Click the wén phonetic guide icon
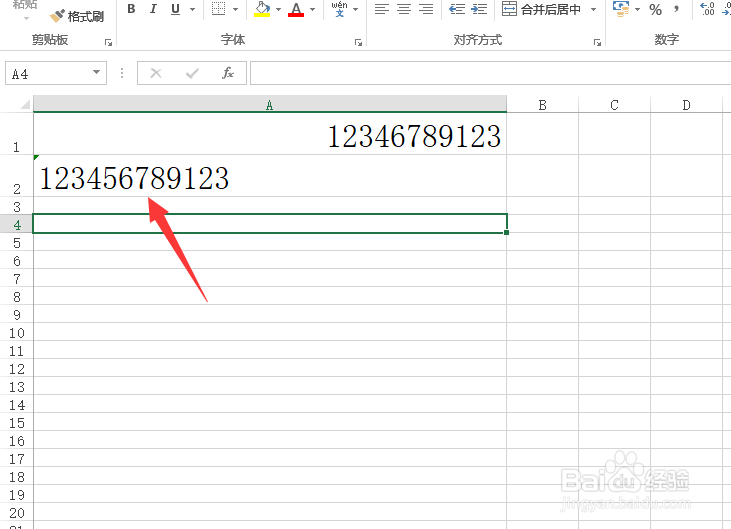Viewport: 731px width, 529px height. [x=339, y=9]
